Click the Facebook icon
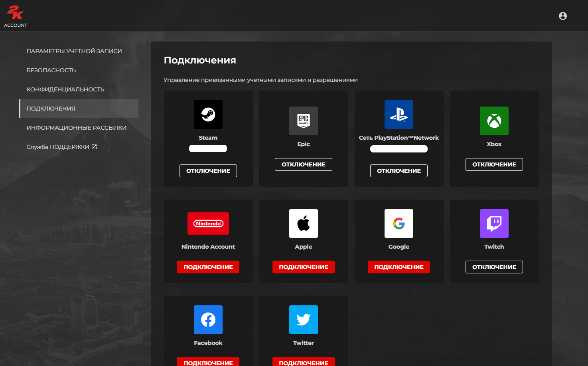Screen dimensions: 588x366 (208, 320)
